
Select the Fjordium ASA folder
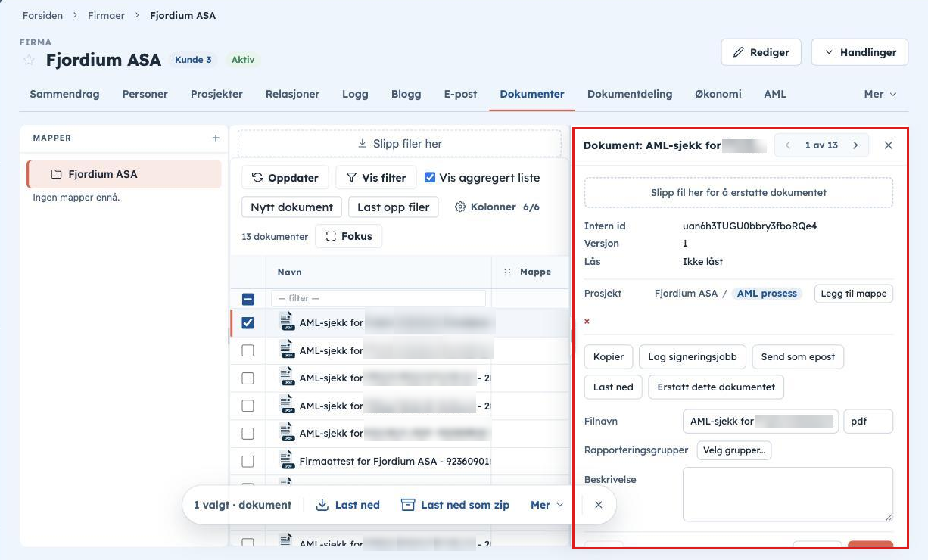click(x=124, y=174)
